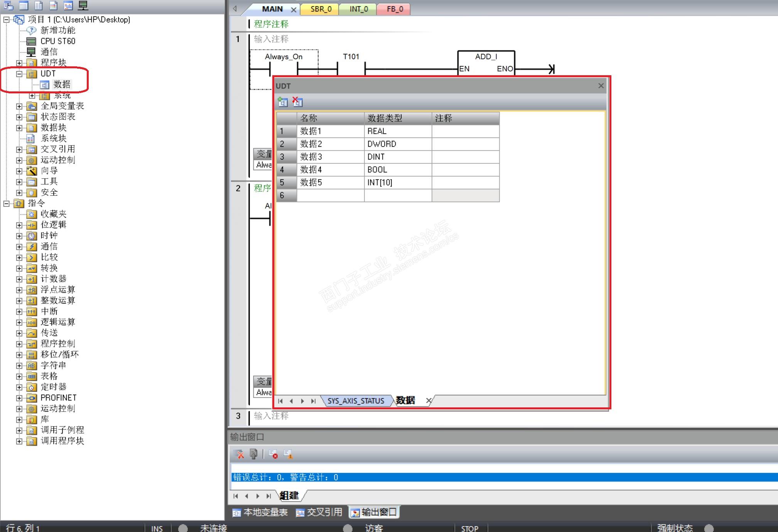This screenshot has height=532, width=778.
Task: Open the 本地变量表 local variable table panel
Action: pos(260,512)
